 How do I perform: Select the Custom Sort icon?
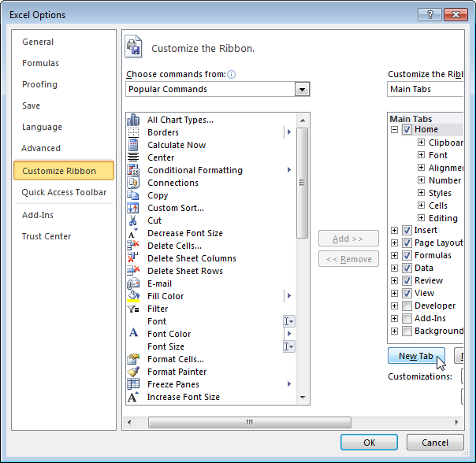[133, 208]
